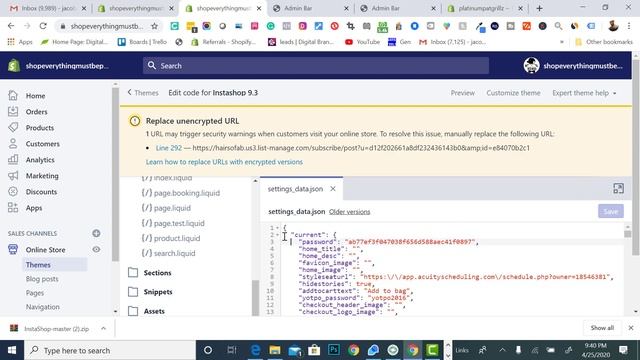Viewport: 640px width, 360px height.
Task: Focus Windows taskbar search box
Action: 110,350
